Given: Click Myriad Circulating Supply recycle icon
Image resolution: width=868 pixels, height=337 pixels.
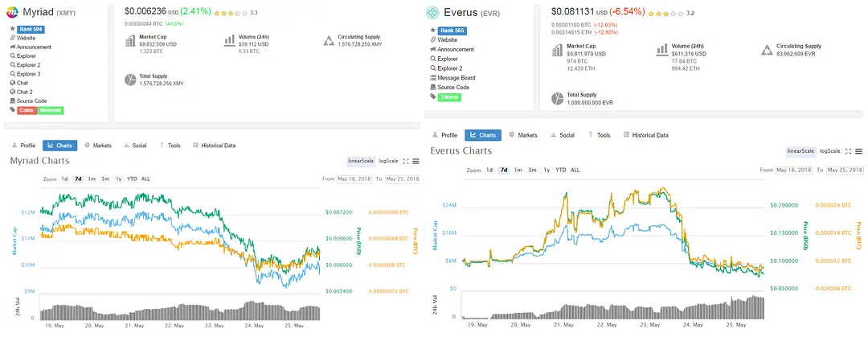Looking at the screenshot, I should (x=329, y=40).
